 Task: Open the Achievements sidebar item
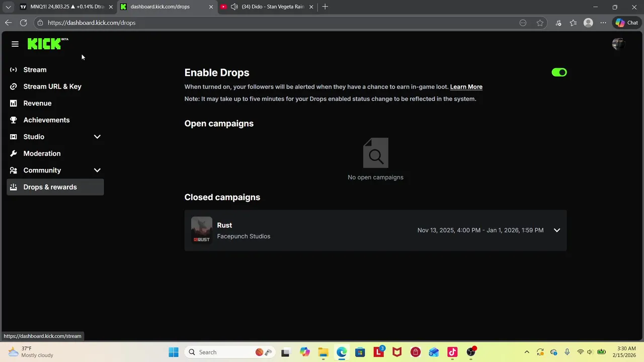[55, 120]
